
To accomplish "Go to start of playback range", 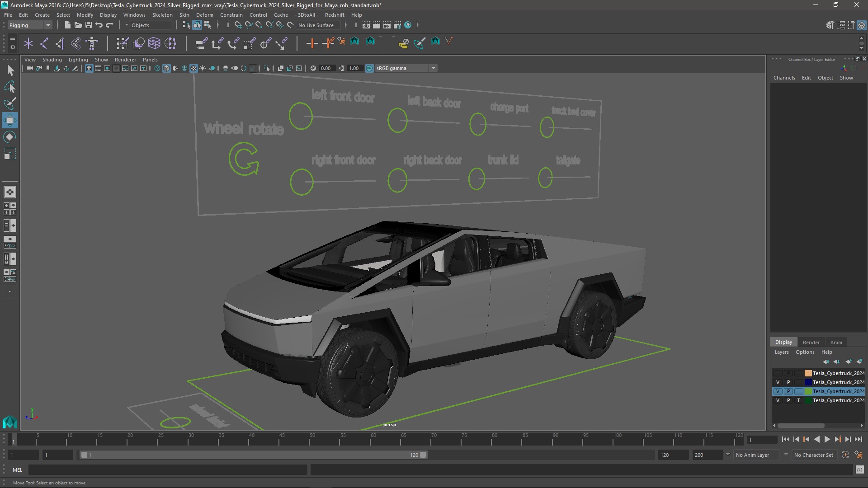I will [785, 439].
